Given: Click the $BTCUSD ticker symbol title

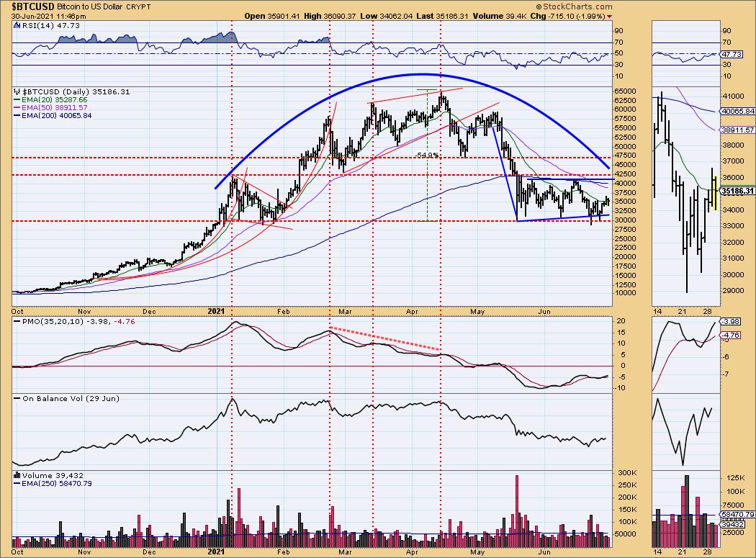Looking at the screenshot, I should (x=33, y=6).
